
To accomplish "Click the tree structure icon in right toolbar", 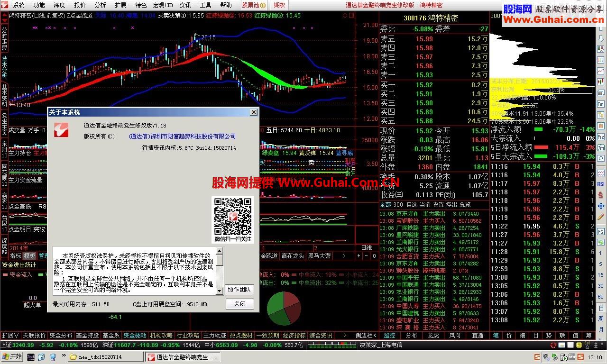I will click(600, 115).
